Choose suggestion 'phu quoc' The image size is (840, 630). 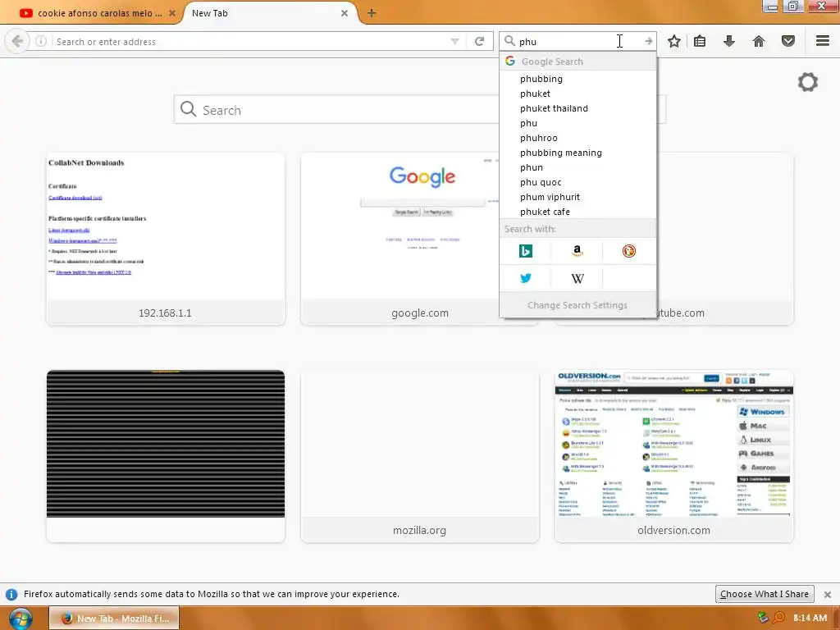point(577,182)
